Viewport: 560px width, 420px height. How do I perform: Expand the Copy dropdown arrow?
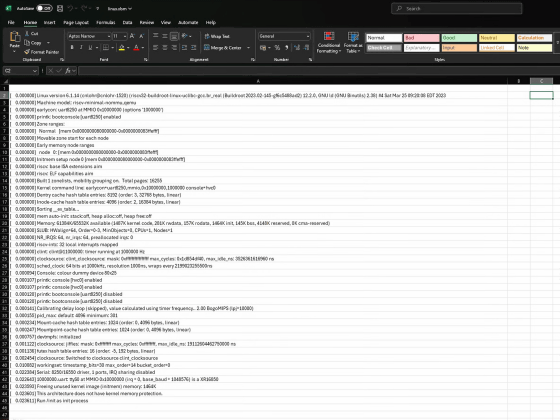(x=48, y=43)
